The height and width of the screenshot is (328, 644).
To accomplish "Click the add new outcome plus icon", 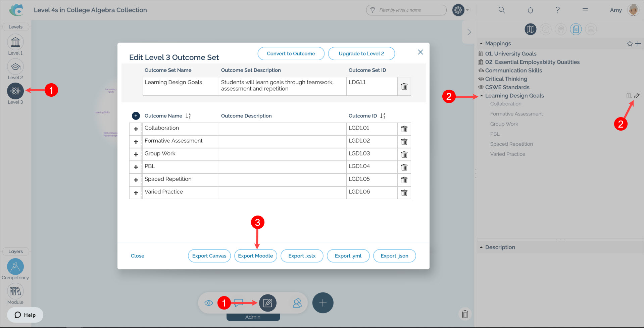I will point(136,116).
